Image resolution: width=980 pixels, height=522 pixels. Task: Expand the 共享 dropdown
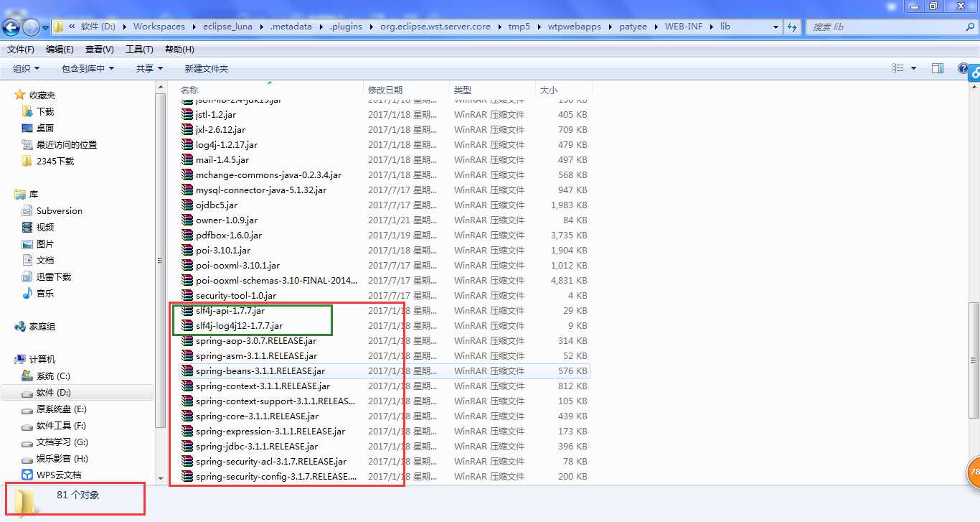(x=149, y=68)
